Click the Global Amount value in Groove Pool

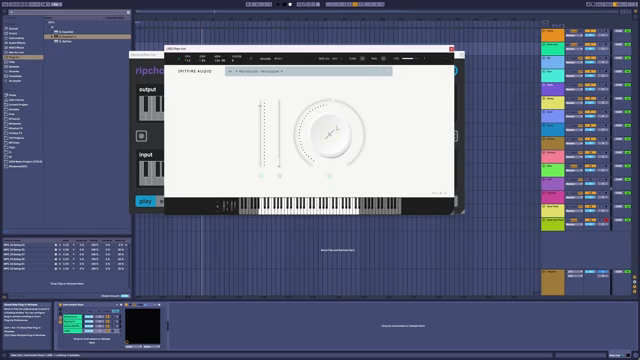click(x=125, y=296)
